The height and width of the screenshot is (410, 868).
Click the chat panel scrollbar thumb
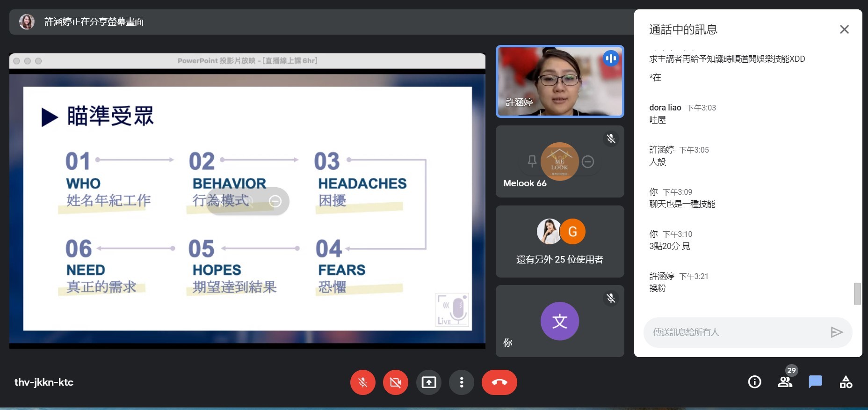857,294
